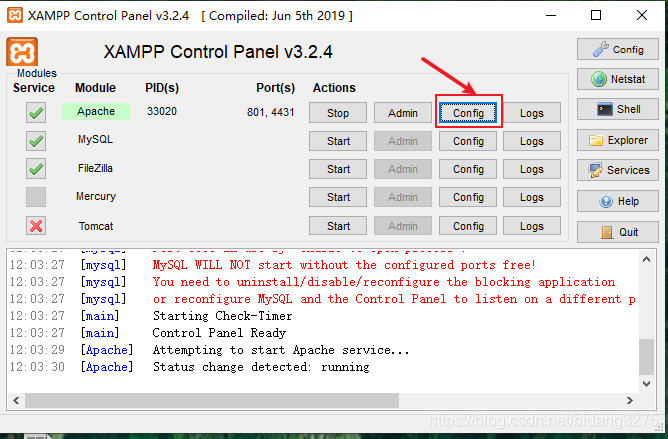Open the FileZilla Config menu
The image size is (668, 439).
click(468, 169)
